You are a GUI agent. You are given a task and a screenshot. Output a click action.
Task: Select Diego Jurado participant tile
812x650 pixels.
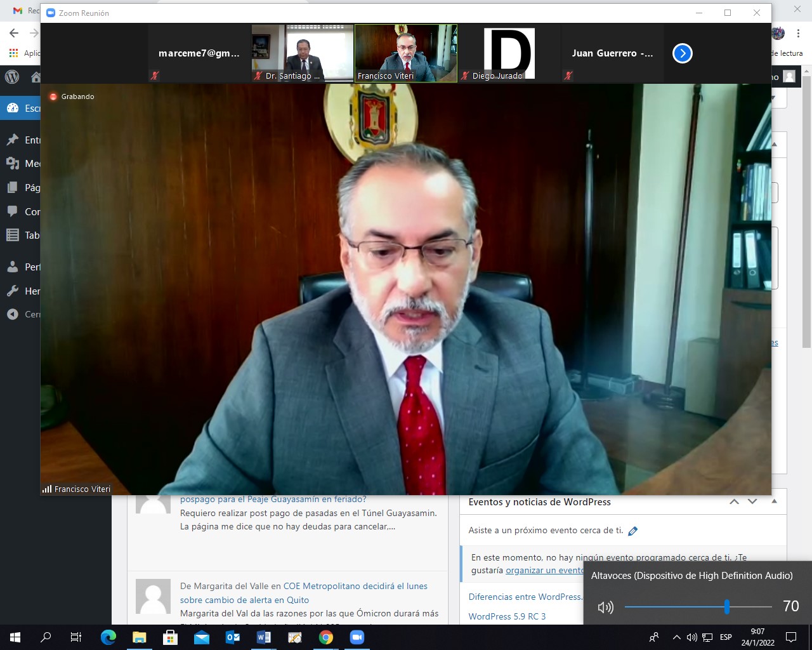[x=509, y=53]
